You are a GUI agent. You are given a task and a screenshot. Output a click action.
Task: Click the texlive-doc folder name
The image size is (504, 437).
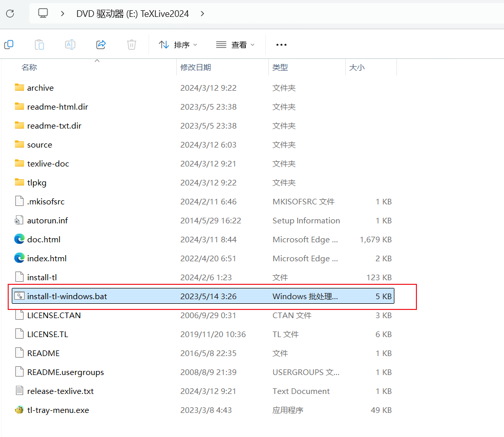click(48, 163)
